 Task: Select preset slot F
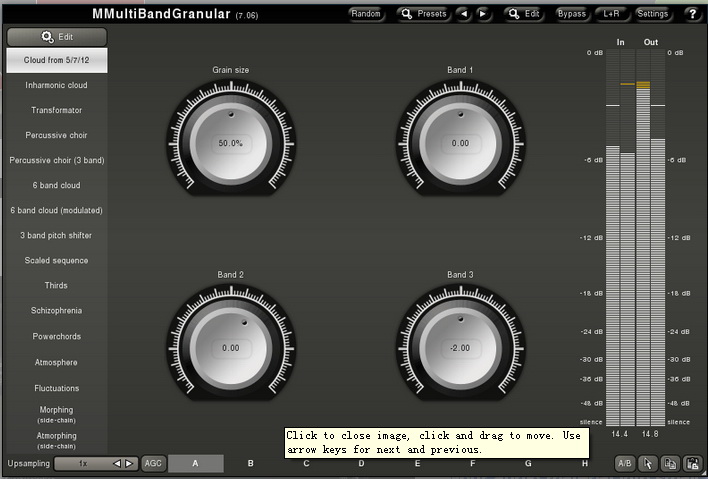tap(473, 463)
